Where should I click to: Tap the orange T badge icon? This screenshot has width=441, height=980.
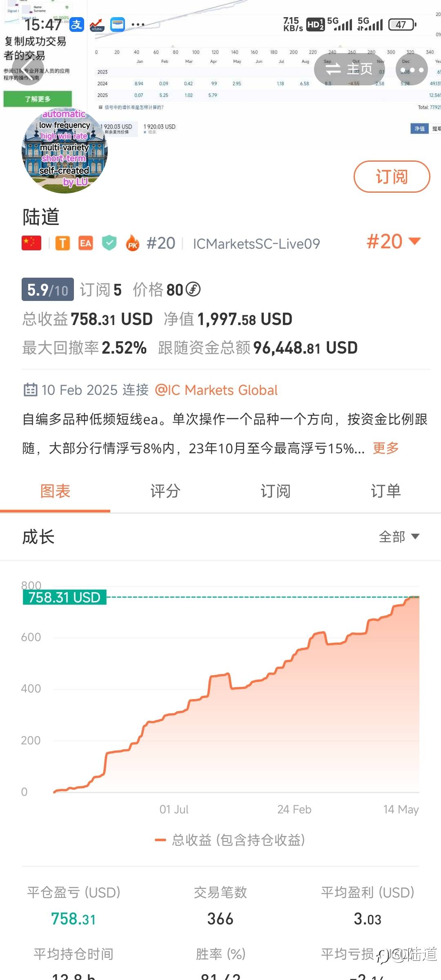coord(62,243)
